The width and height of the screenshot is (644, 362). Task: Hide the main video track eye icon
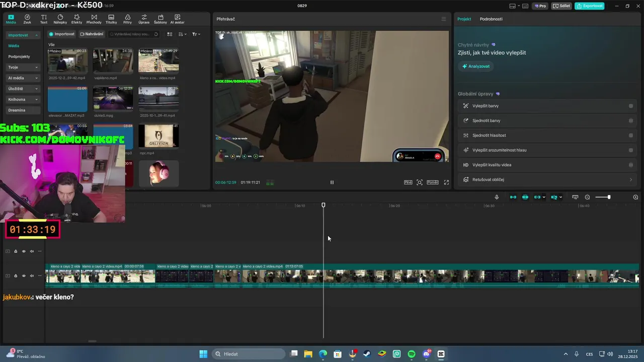coord(24,276)
